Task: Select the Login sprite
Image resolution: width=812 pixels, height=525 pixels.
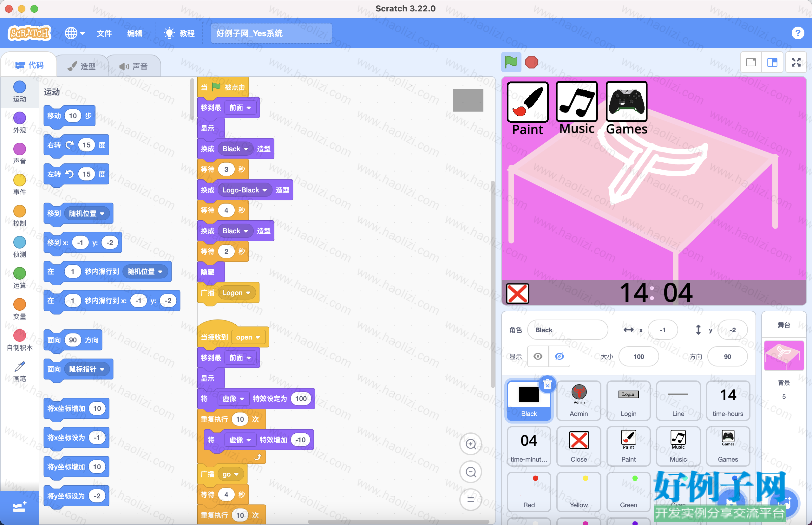Action: pos(628,401)
